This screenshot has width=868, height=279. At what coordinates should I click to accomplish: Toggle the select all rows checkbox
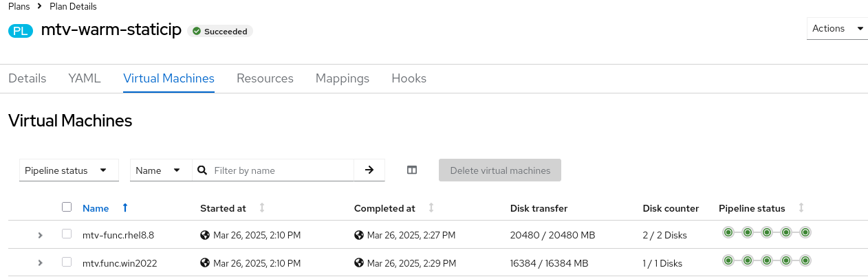point(67,207)
